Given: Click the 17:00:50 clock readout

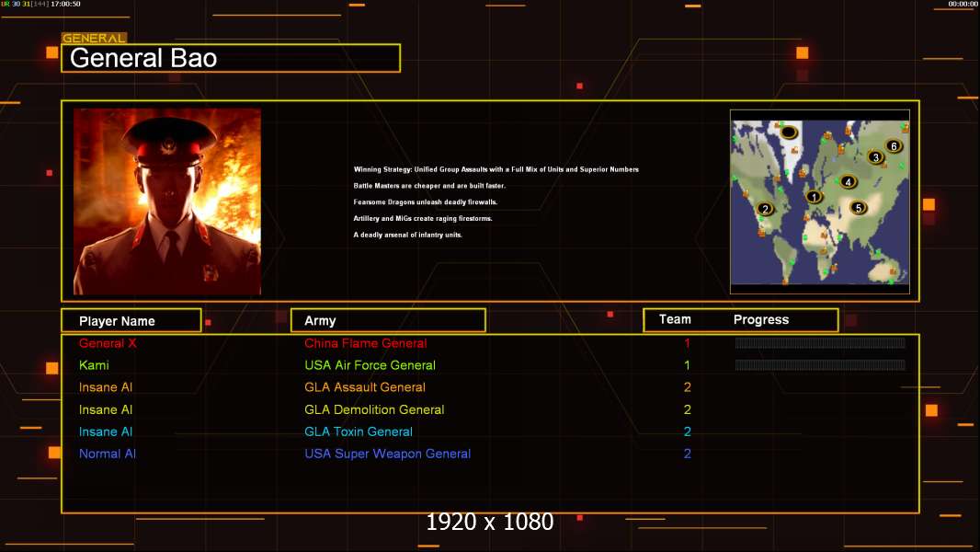Looking at the screenshot, I should coord(65,4).
